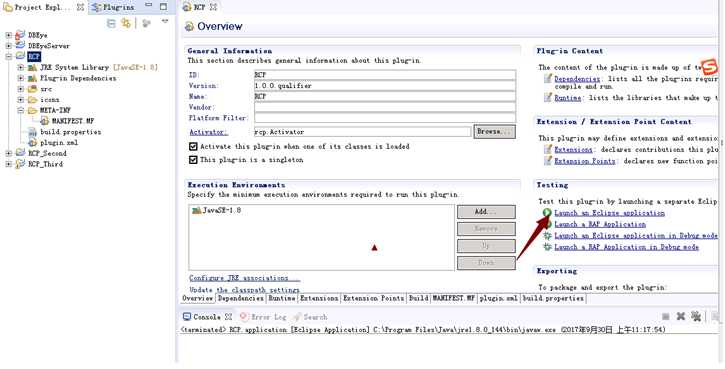Click the Terminate icon in Console toolbar
The height and width of the screenshot is (369, 725).
pos(665,317)
